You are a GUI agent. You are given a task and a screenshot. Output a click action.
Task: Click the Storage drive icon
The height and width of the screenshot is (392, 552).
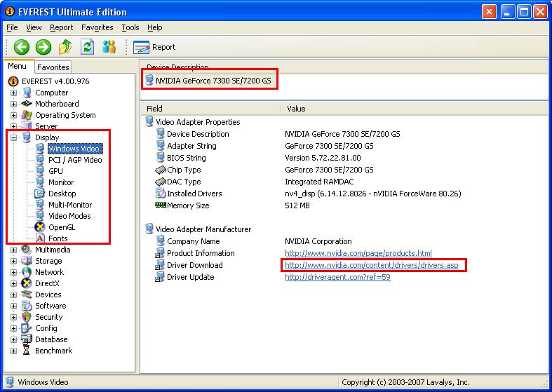[27, 261]
